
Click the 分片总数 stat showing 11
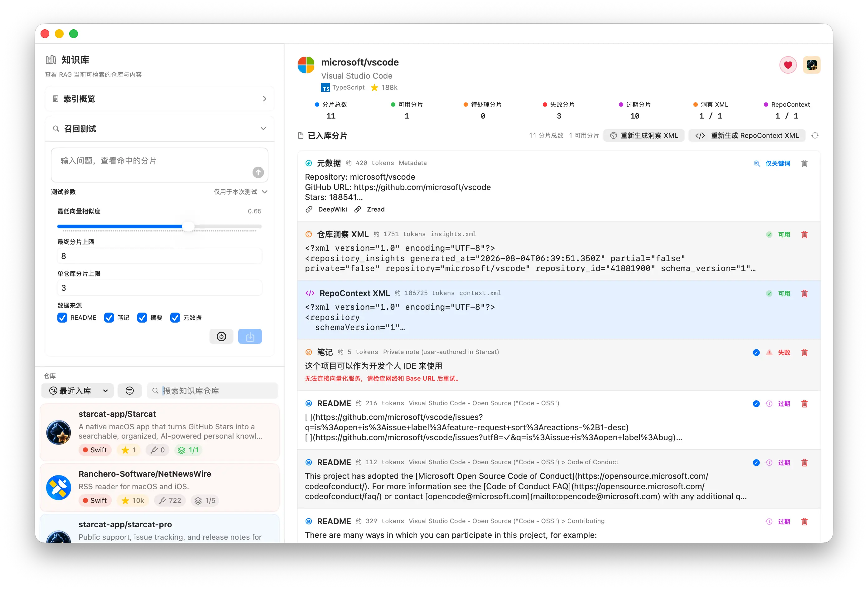(331, 110)
